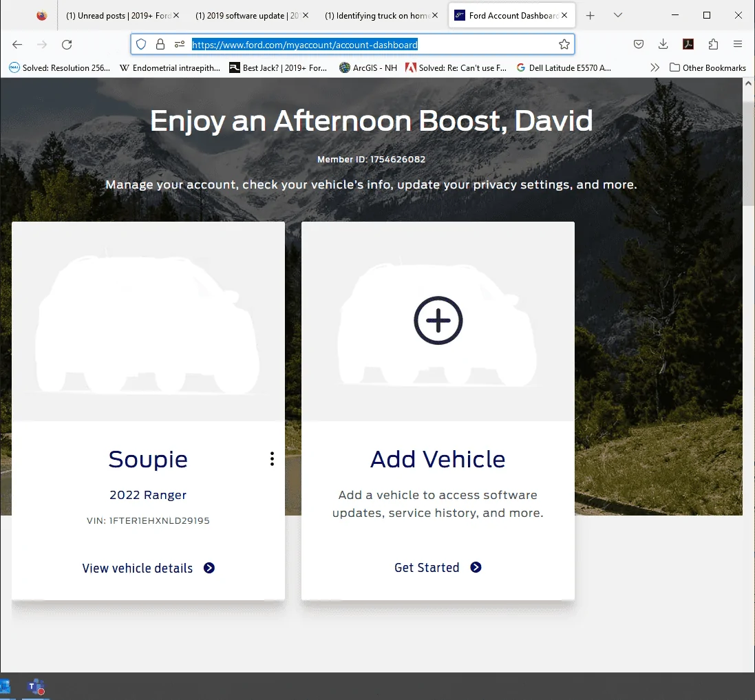Switch to Unread posts 2019+ Ford tab
The image size is (755, 700).
[118, 16]
